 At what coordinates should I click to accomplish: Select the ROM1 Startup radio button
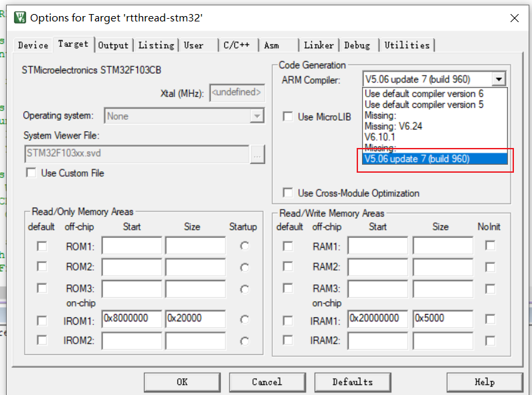point(244,246)
